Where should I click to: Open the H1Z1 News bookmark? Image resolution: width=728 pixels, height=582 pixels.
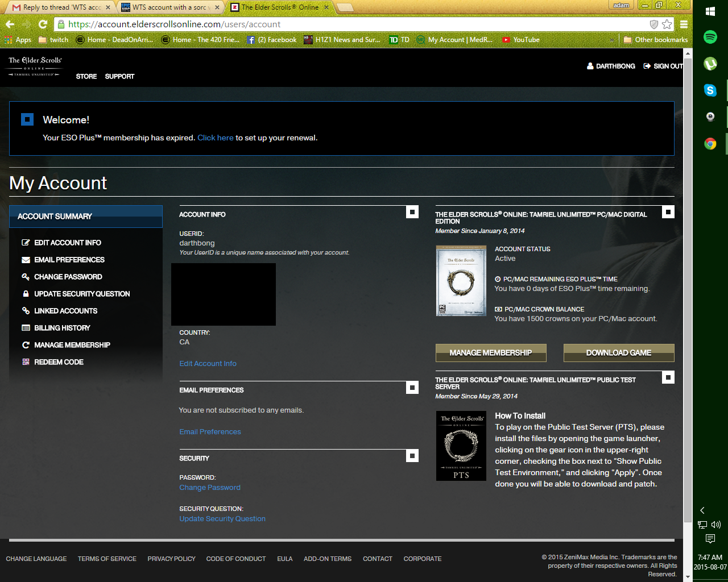point(342,40)
